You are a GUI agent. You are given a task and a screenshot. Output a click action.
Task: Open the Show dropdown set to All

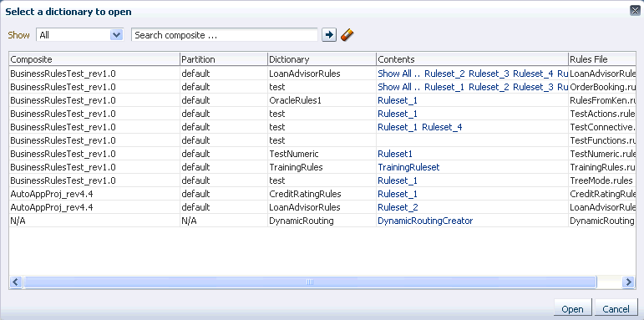79,35
